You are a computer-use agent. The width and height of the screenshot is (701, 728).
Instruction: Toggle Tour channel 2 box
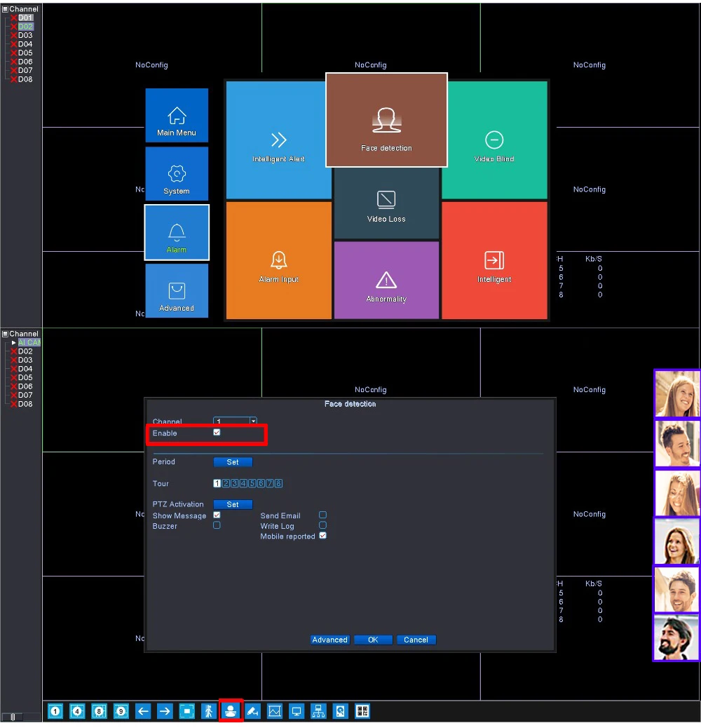(226, 483)
